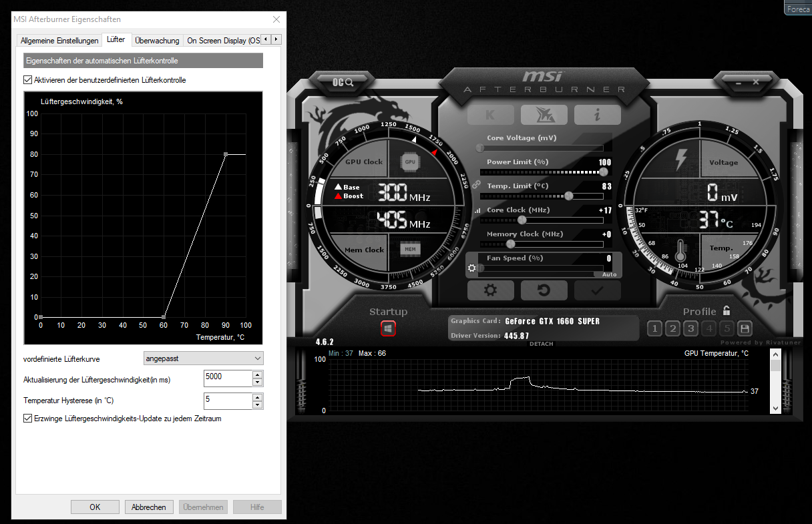Click the thermometer temperature icon
This screenshot has height=524, width=812.
click(680, 252)
